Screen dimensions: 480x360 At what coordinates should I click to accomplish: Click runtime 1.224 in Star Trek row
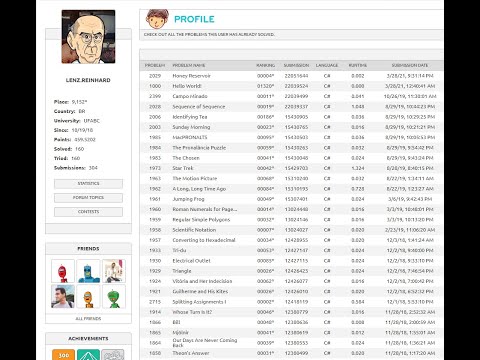pyautogui.click(x=358, y=168)
